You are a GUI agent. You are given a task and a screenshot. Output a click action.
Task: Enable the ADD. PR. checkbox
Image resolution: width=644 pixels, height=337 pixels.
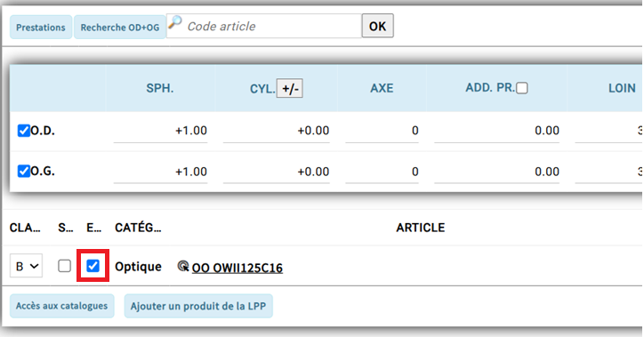(x=522, y=88)
